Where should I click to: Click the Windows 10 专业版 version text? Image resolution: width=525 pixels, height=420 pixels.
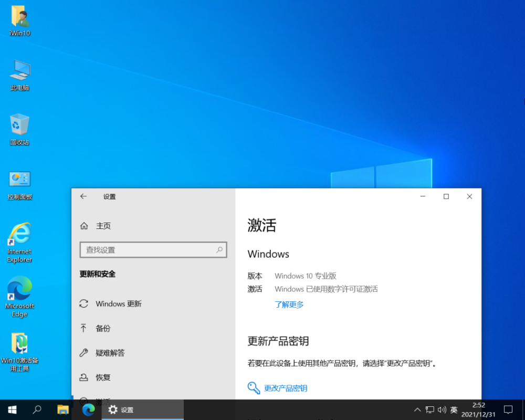coord(306,276)
